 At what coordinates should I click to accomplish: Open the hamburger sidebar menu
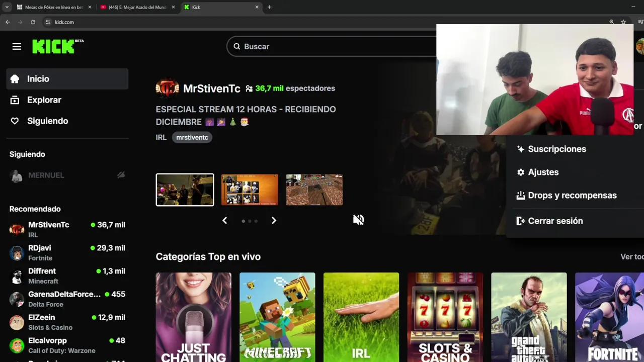tap(17, 46)
